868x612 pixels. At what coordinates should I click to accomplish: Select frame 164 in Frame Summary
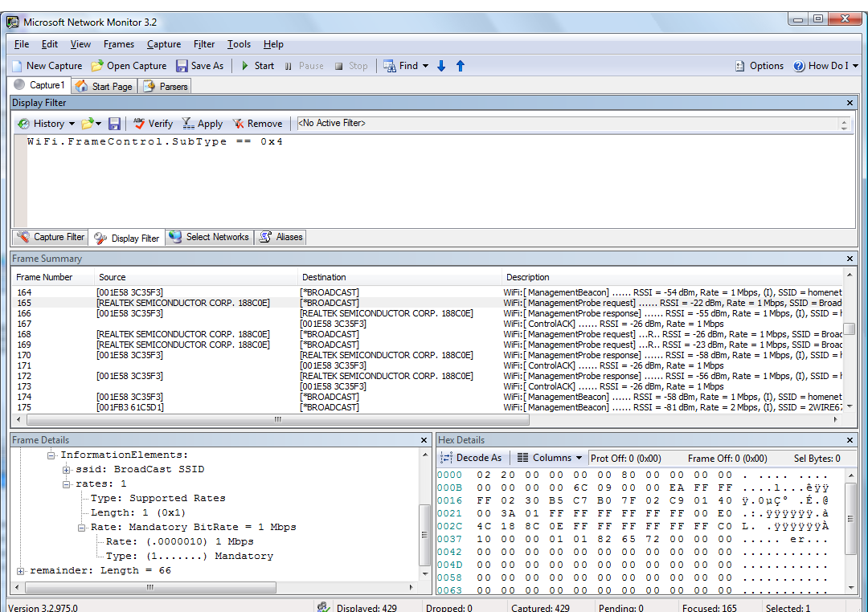point(428,292)
